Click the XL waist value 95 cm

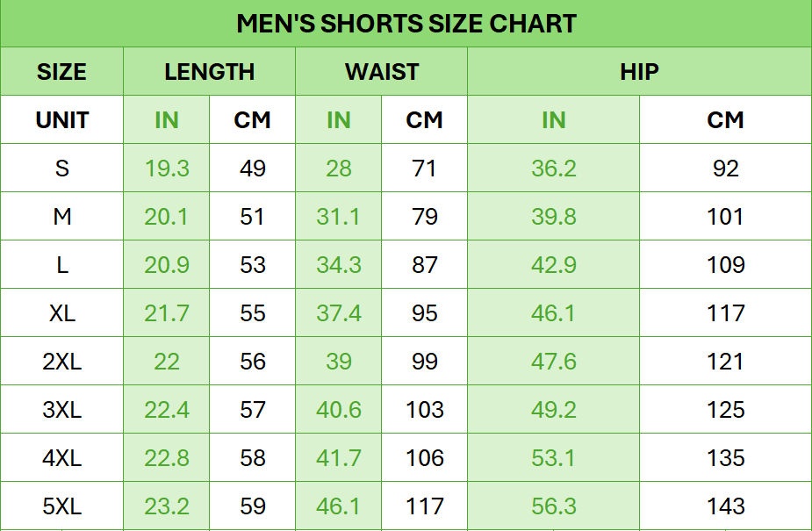pos(424,313)
